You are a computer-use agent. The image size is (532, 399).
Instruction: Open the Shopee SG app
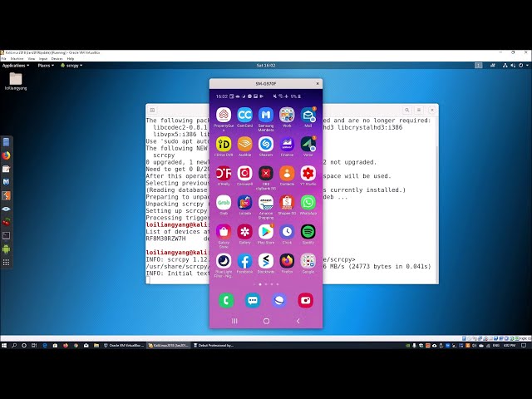click(x=287, y=203)
